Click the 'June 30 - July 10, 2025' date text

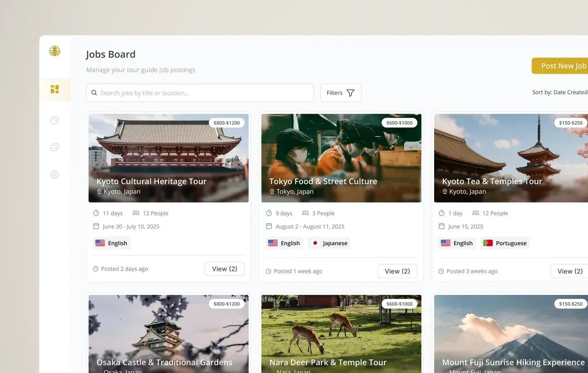coord(131,226)
